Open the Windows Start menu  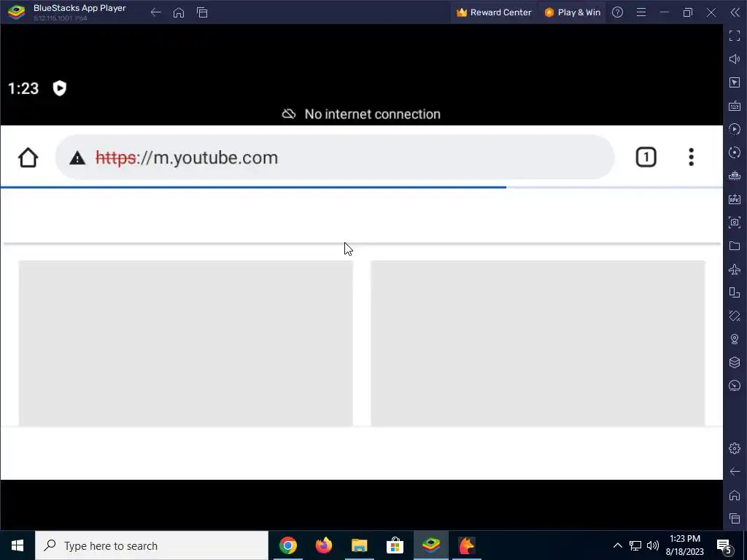pyautogui.click(x=18, y=545)
